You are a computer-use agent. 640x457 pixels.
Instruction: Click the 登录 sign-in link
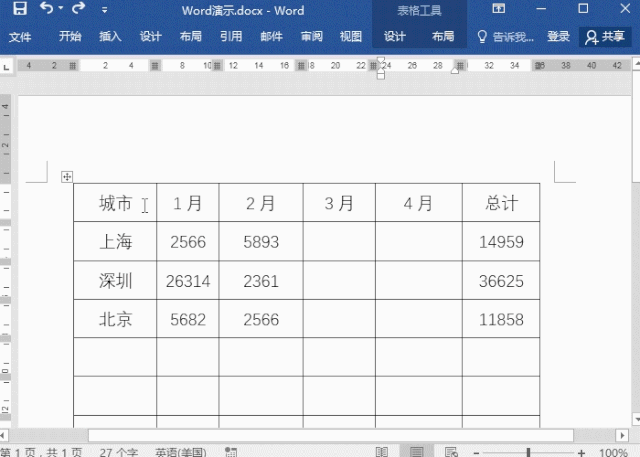[558, 37]
